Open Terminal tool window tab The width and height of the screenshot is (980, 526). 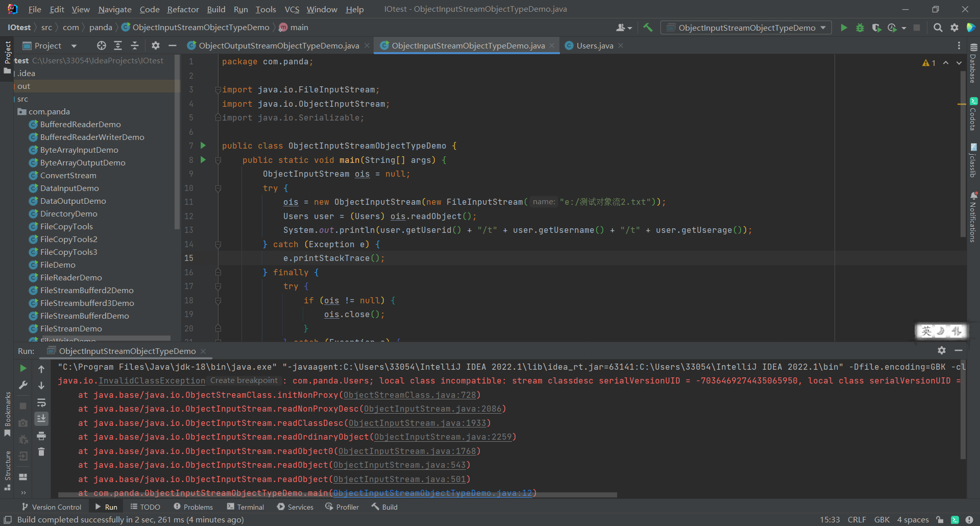246,507
